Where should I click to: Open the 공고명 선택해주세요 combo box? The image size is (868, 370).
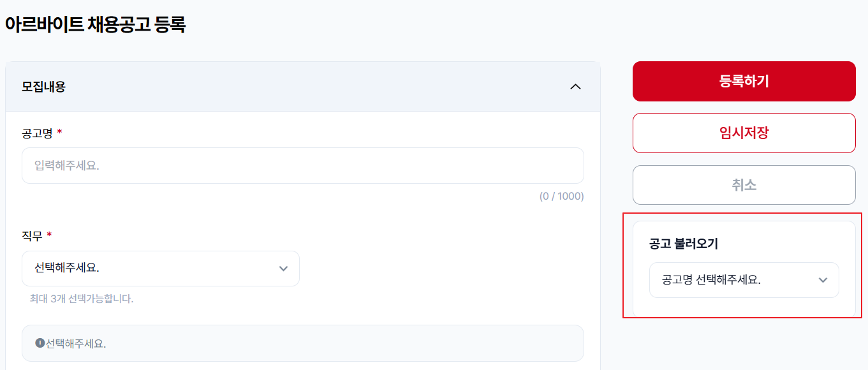click(x=744, y=280)
